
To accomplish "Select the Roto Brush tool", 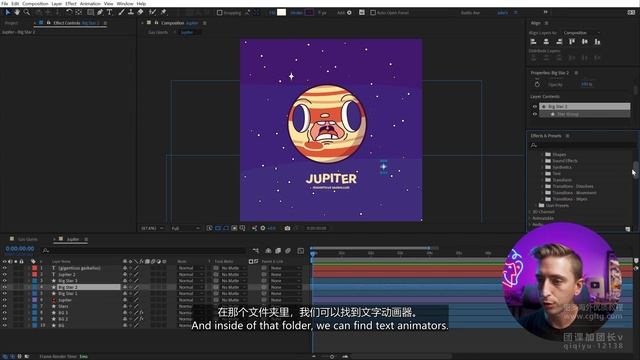I will (153, 13).
